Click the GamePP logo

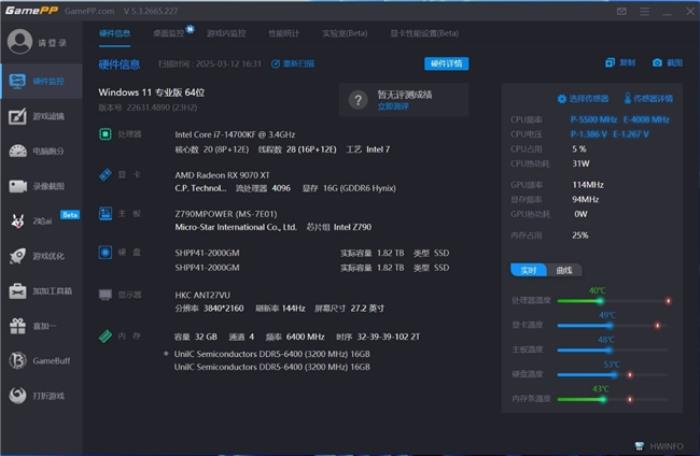[x=32, y=11]
